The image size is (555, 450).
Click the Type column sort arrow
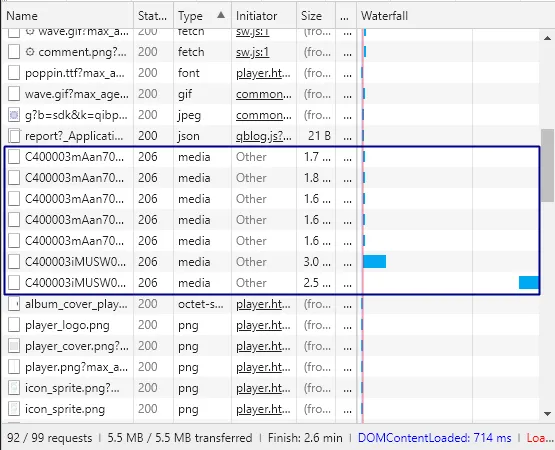tap(221, 15)
